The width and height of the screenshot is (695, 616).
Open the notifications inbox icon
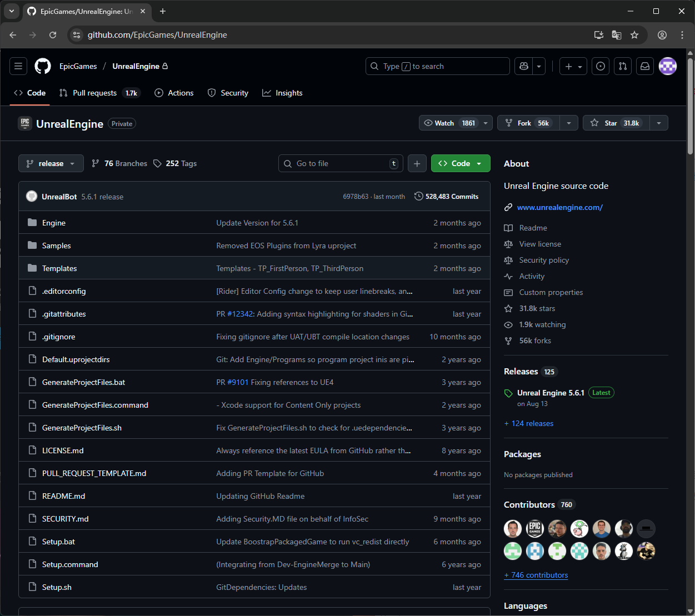tap(645, 66)
